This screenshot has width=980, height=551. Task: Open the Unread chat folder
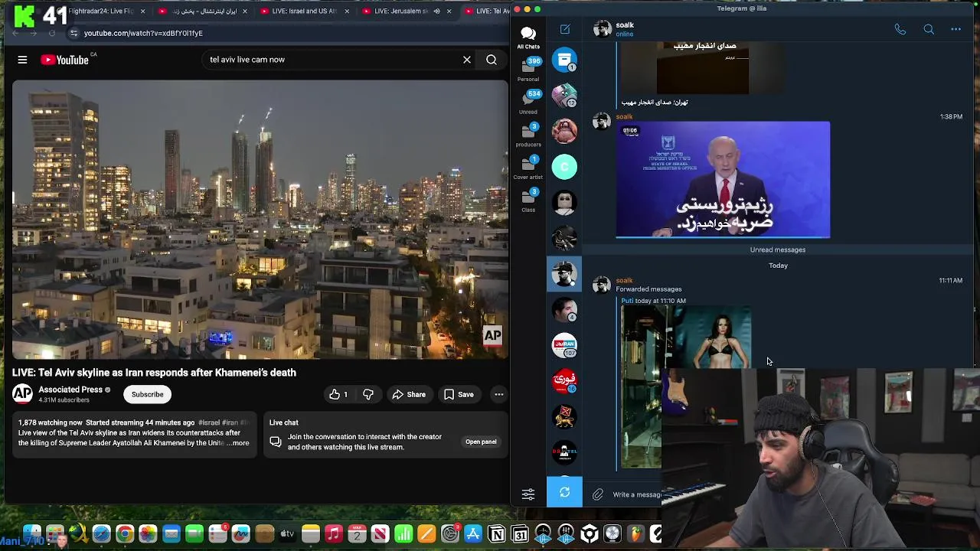[x=528, y=102]
